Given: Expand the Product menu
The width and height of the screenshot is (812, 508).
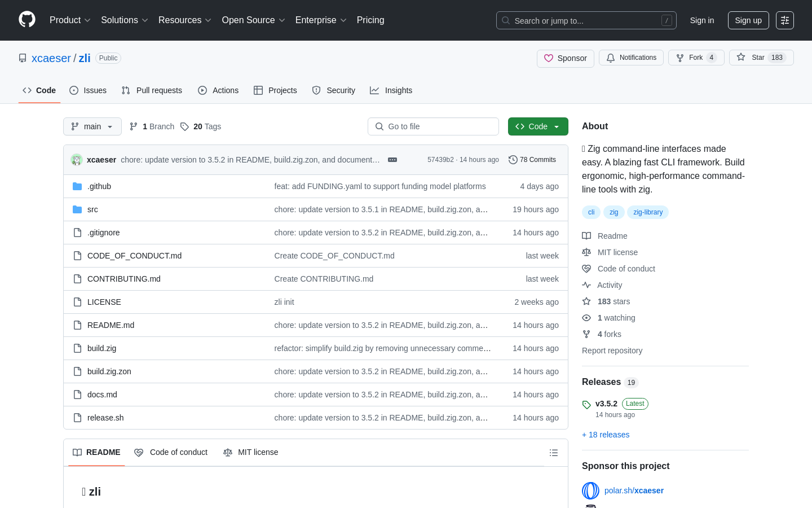Looking at the screenshot, I should point(70,20).
